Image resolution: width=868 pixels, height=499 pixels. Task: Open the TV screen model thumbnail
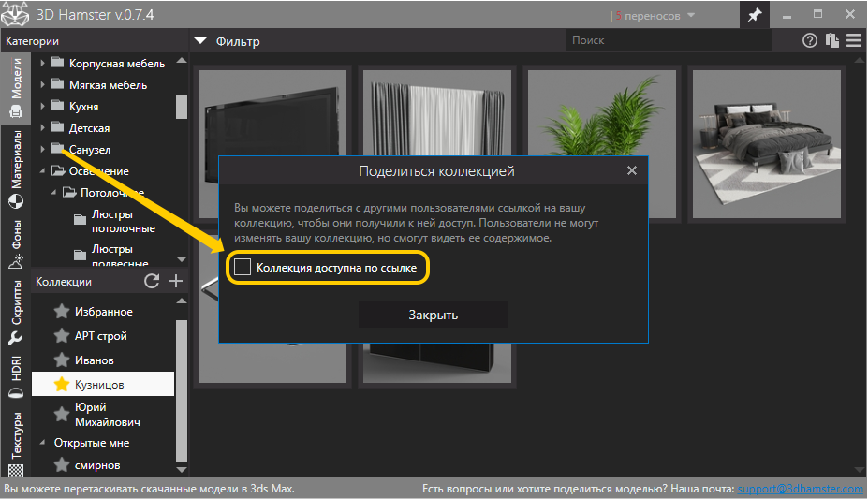(272, 113)
